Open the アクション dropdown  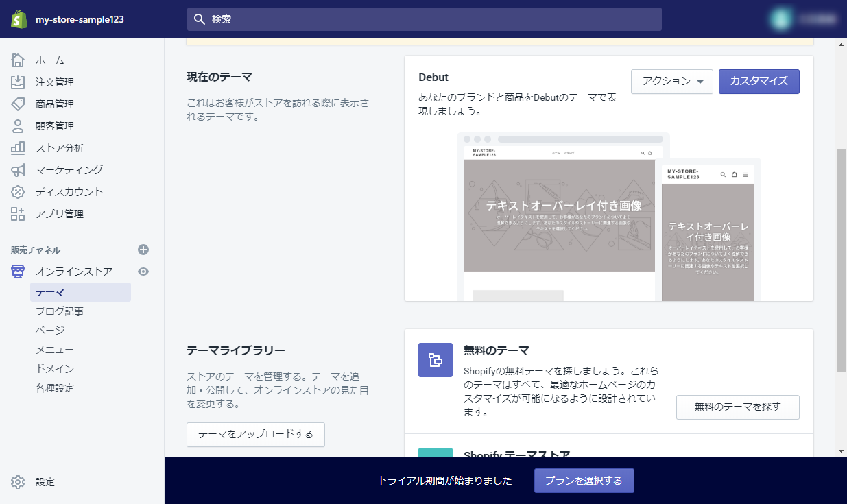pos(672,82)
